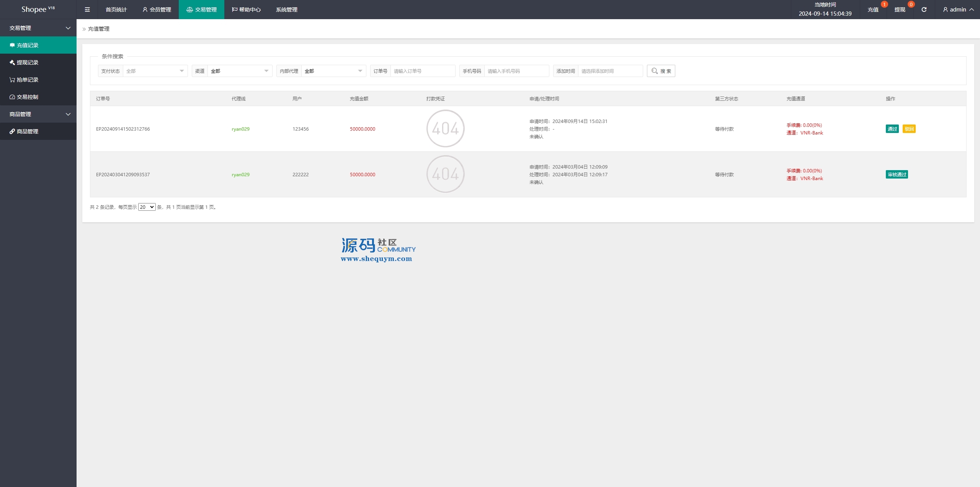The image size is (980, 487).
Task: Change records per page select (20)
Action: pyautogui.click(x=147, y=207)
